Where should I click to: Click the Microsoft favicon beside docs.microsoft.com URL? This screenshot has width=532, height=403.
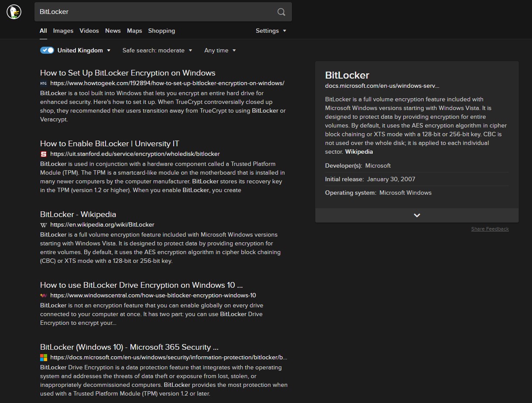coord(44,357)
